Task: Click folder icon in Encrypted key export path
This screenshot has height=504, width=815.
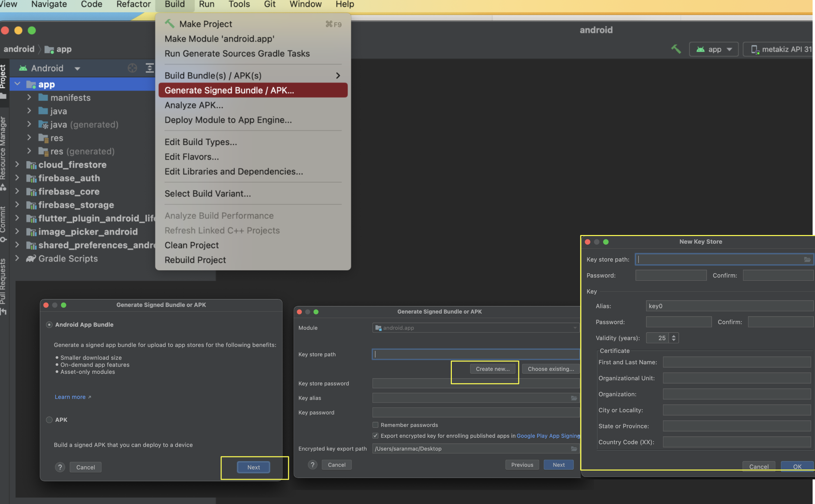Action: [574, 449]
